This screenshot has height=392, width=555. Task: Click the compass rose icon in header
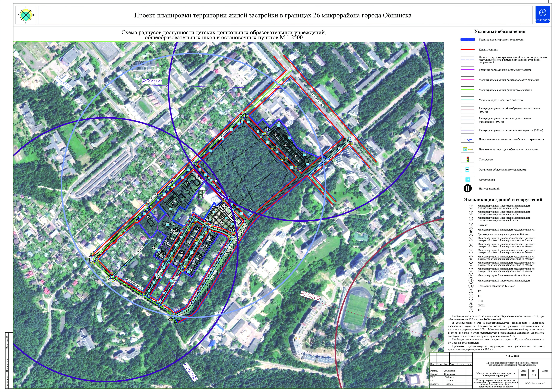(x=26, y=15)
